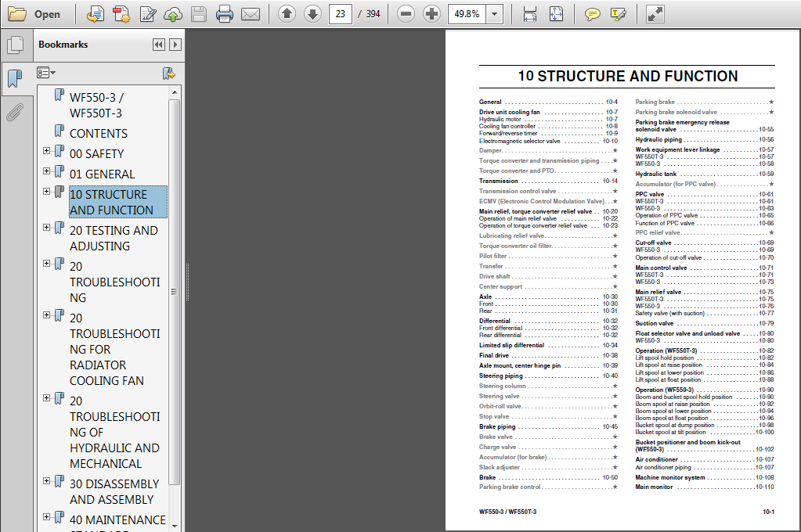Expand the 40 MAINTENANCE bookmark
This screenshot has width=801, height=532.
click(46, 516)
